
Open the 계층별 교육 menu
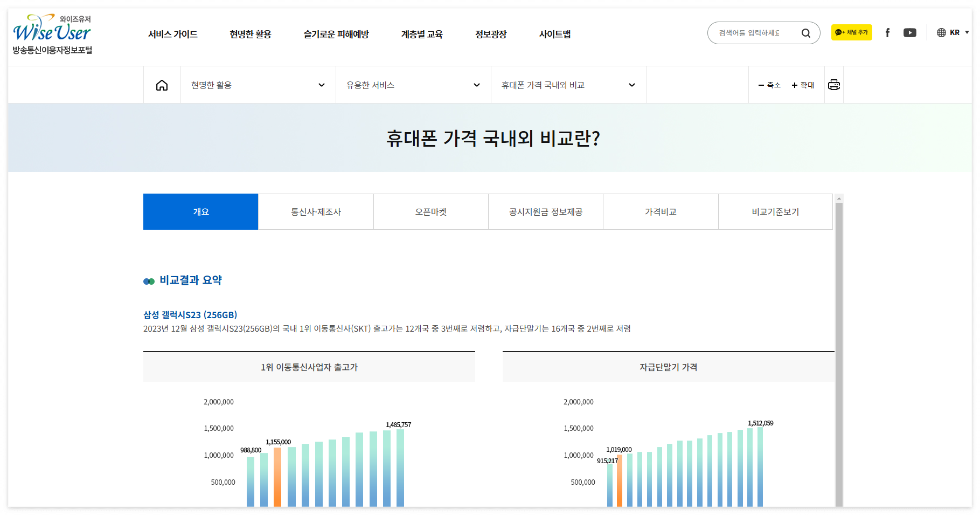point(422,34)
